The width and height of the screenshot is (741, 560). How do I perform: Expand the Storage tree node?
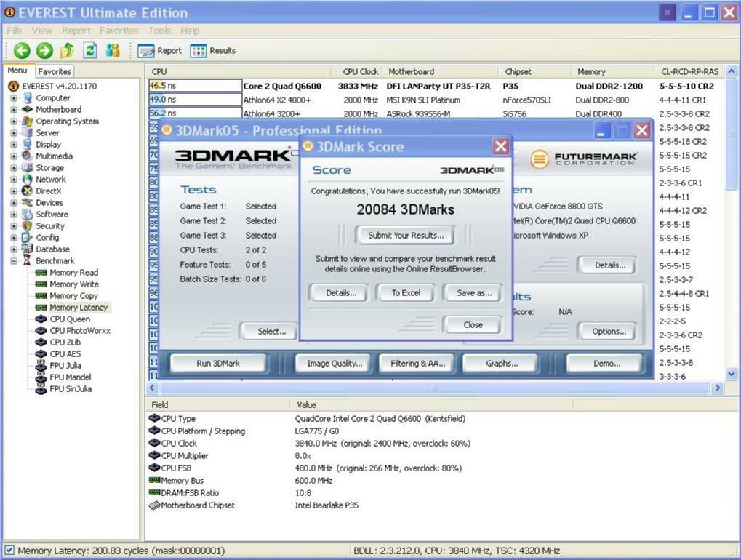pos(14,168)
